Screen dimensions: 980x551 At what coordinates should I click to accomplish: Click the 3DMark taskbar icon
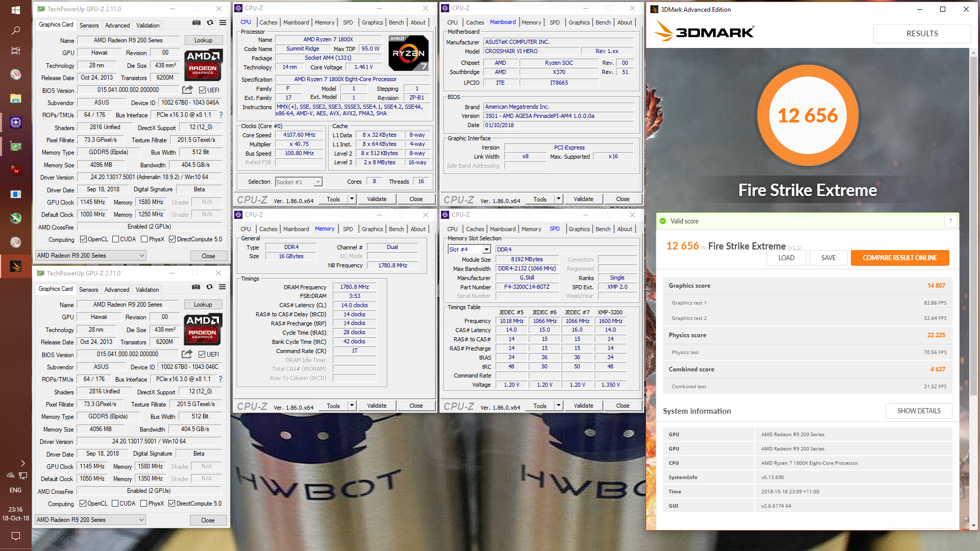click(15, 266)
